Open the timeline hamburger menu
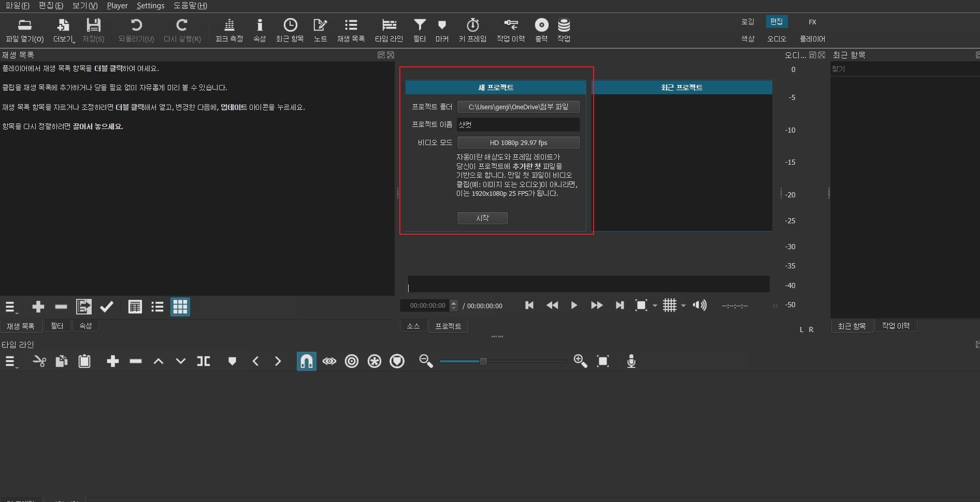 [x=11, y=362]
